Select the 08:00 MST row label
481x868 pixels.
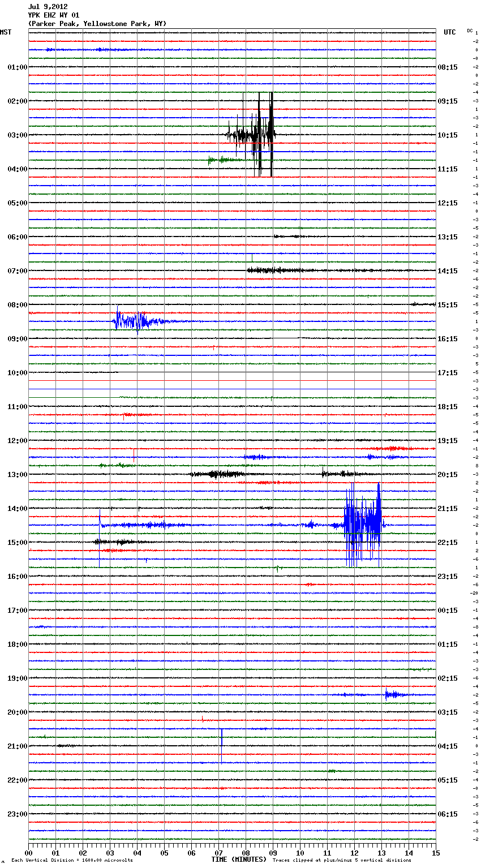pyautogui.click(x=18, y=305)
